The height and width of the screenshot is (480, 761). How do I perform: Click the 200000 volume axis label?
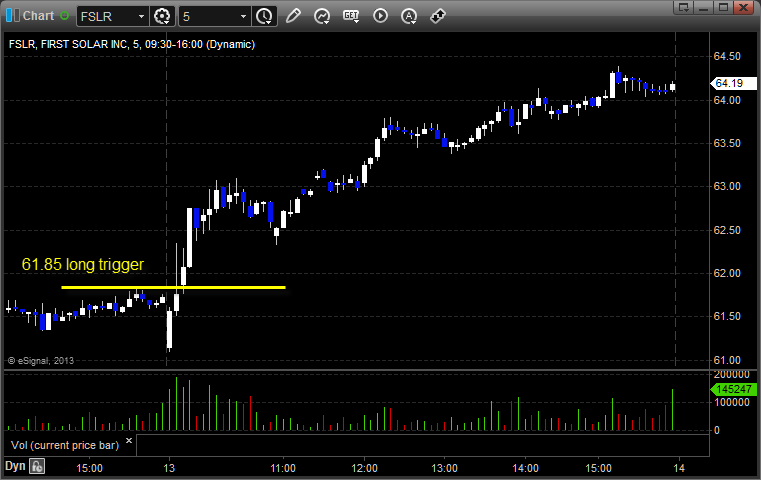pyautogui.click(x=732, y=375)
